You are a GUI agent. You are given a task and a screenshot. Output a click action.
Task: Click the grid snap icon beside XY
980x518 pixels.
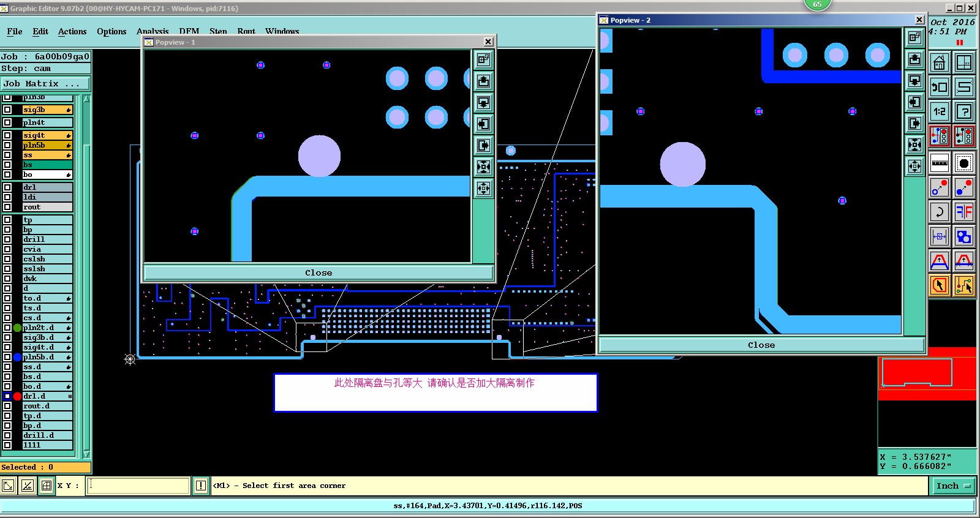pyautogui.click(x=47, y=486)
